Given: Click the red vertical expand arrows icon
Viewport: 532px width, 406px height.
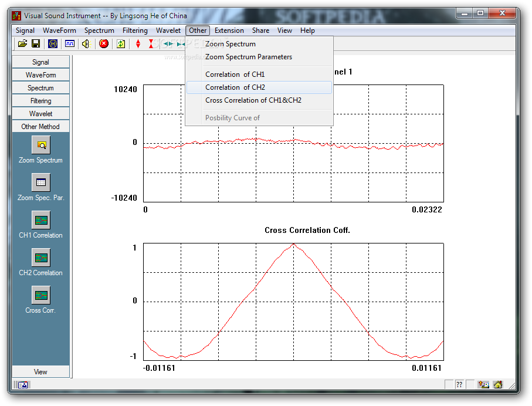Looking at the screenshot, I should click(138, 43).
